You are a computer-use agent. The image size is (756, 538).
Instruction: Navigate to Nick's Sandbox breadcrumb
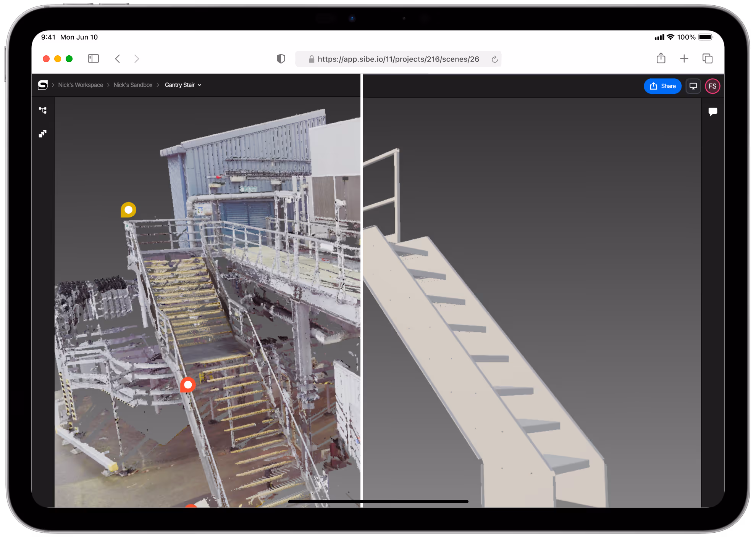coord(133,85)
